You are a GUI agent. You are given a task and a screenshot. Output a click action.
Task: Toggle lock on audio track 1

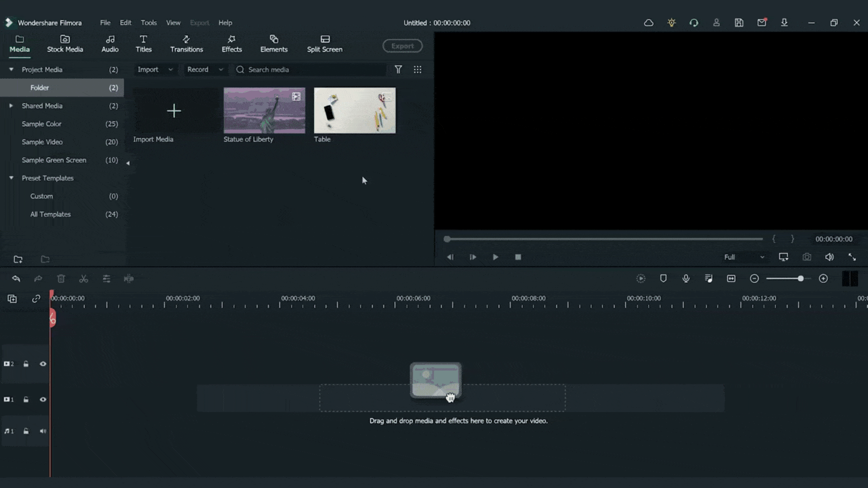pyautogui.click(x=26, y=431)
